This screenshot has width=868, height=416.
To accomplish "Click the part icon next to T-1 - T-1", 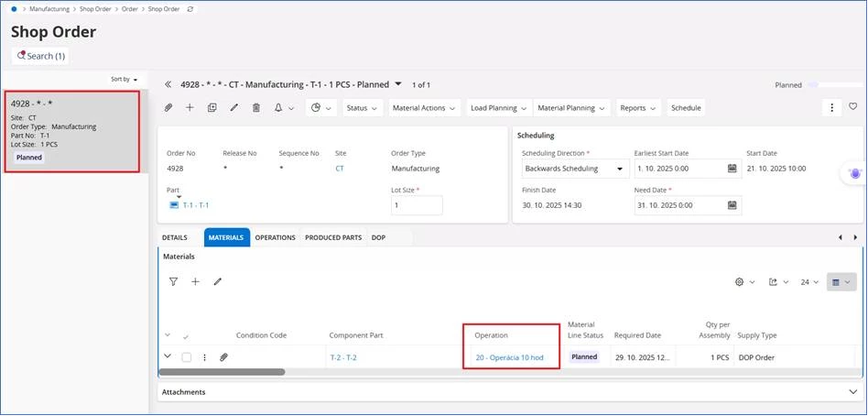I will [173, 205].
